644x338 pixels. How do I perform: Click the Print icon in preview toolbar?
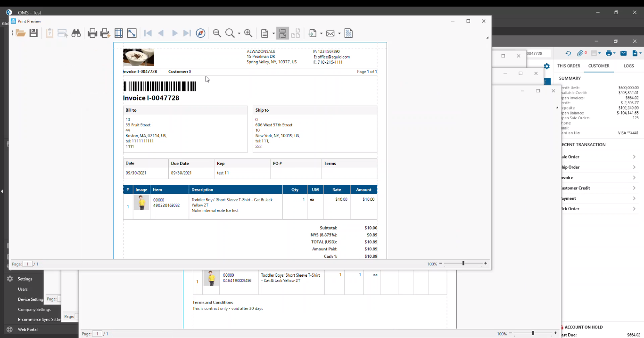pos(92,33)
